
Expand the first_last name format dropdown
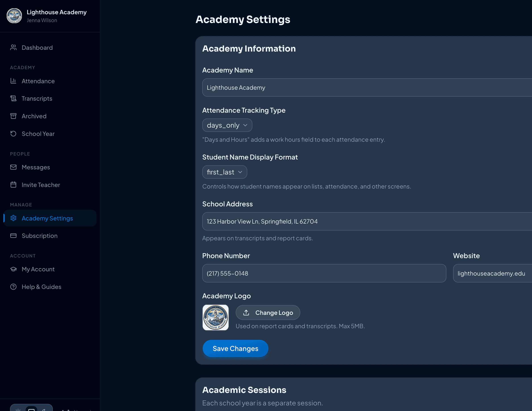click(x=224, y=172)
